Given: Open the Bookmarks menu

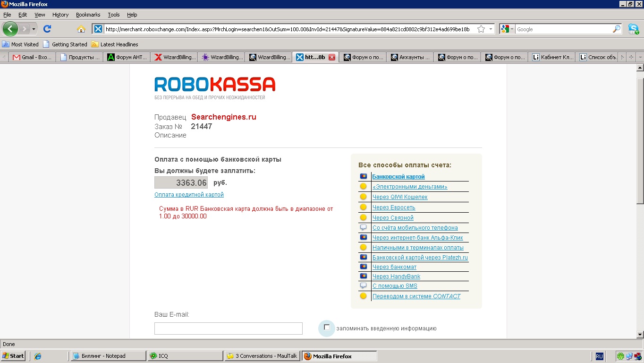Looking at the screenshot, I should 88,15.
